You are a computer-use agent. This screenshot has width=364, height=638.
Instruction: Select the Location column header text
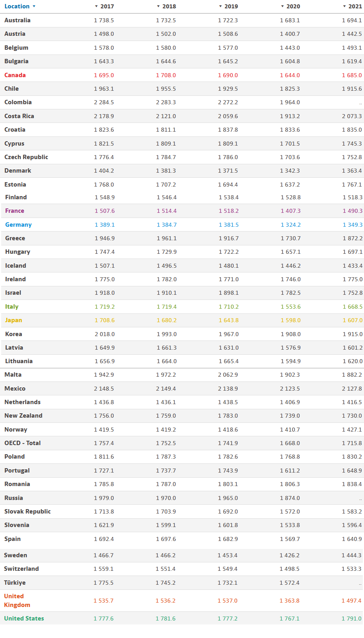click(x=17, y=6)
